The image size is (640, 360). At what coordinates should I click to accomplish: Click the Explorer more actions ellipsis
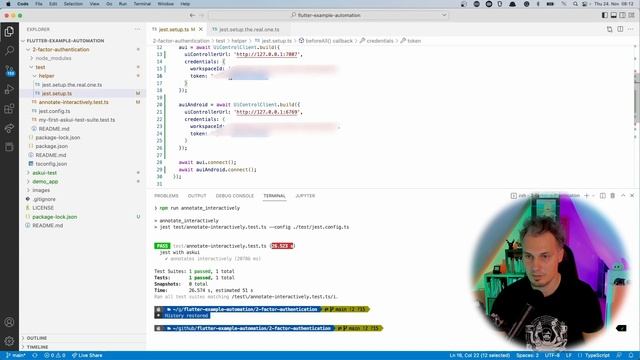click(x=137, y=29)
